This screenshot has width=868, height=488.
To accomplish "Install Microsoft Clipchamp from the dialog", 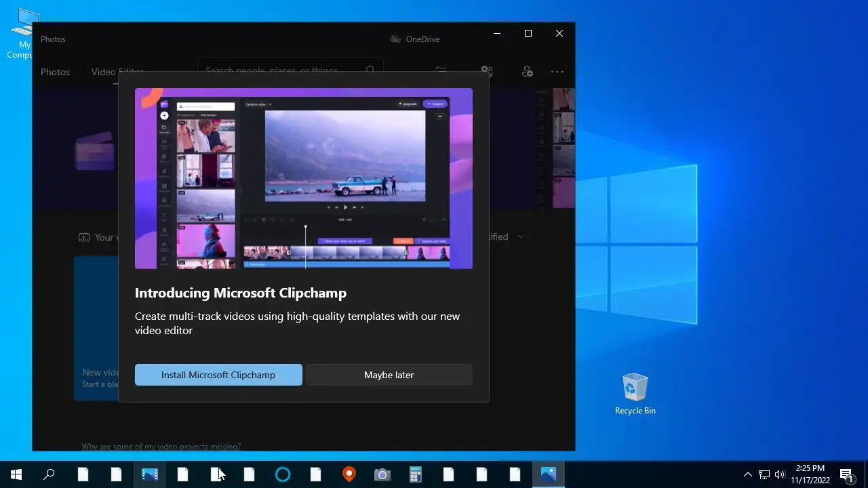I will tap(218, 375).
